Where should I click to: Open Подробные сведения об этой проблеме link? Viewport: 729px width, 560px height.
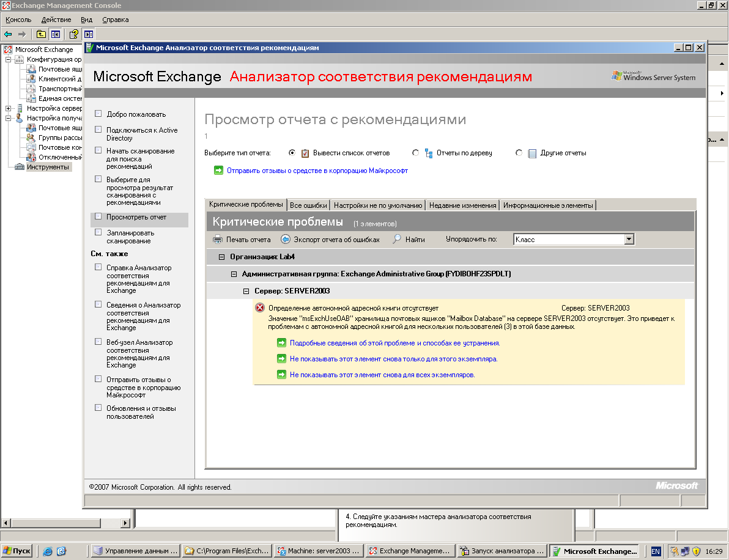394,343
